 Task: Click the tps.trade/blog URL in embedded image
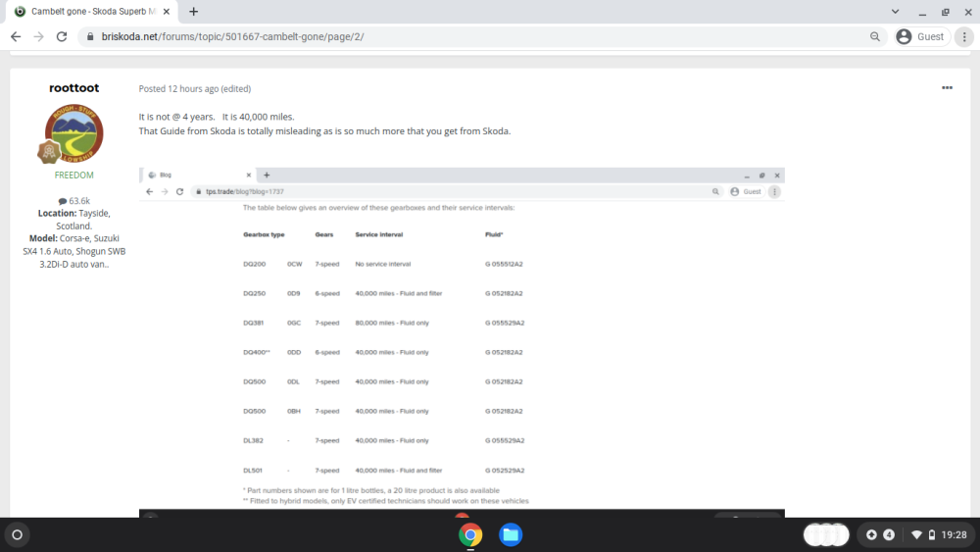pyautogui.click(x=244, y=192)
